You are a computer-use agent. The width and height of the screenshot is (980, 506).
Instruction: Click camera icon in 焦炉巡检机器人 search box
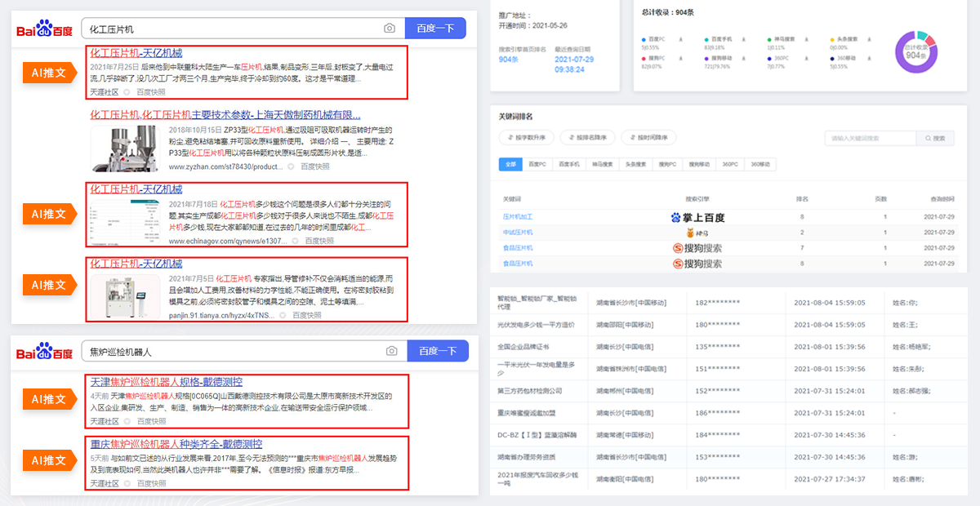click(x=392, y=351)
